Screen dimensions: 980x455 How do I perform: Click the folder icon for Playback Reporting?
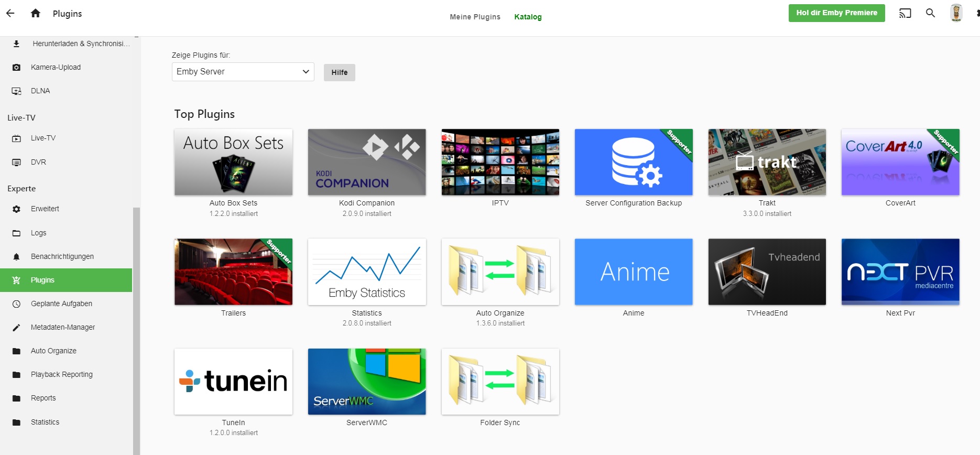point(16,374)
